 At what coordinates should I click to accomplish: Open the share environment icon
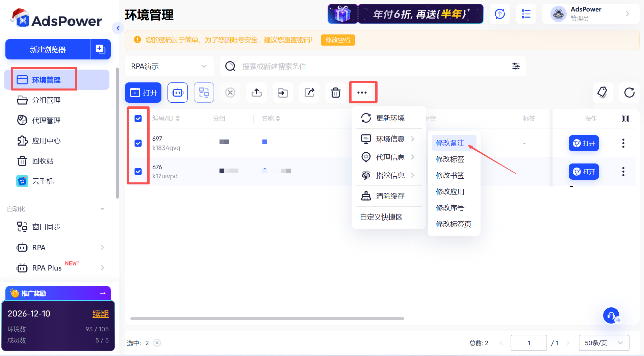pos(309,92)
